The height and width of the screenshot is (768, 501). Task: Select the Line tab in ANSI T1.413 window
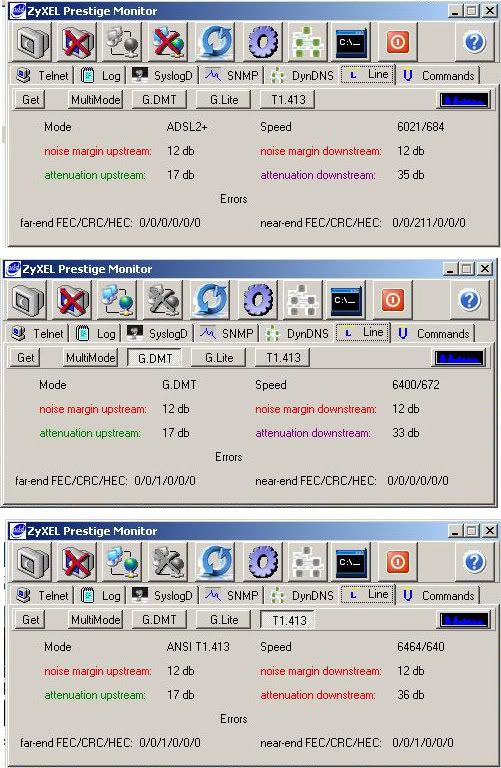[368, 595]
